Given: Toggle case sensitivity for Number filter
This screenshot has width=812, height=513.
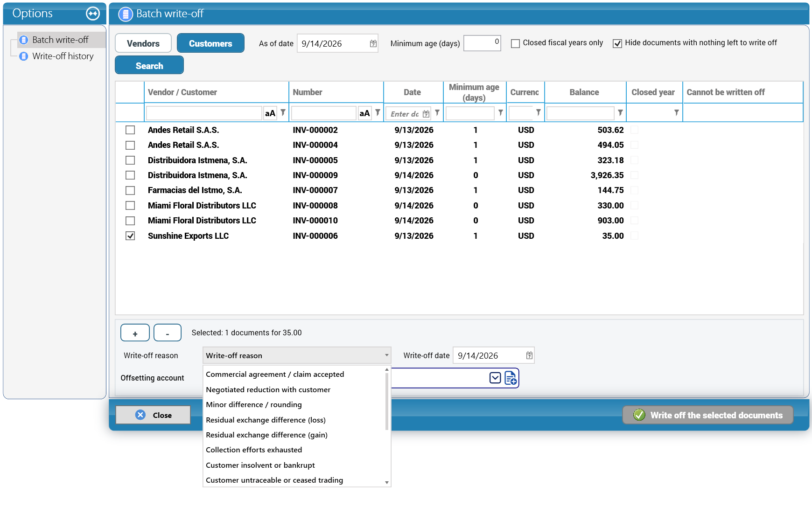Looking at the screenshot, I should tap(364, 113).
